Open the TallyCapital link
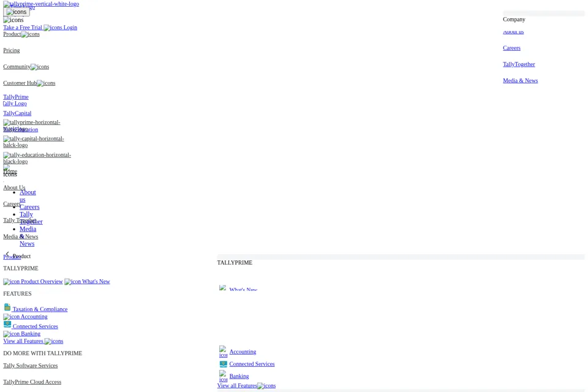Viewport: 588px width, 392px height. [17, 113]
